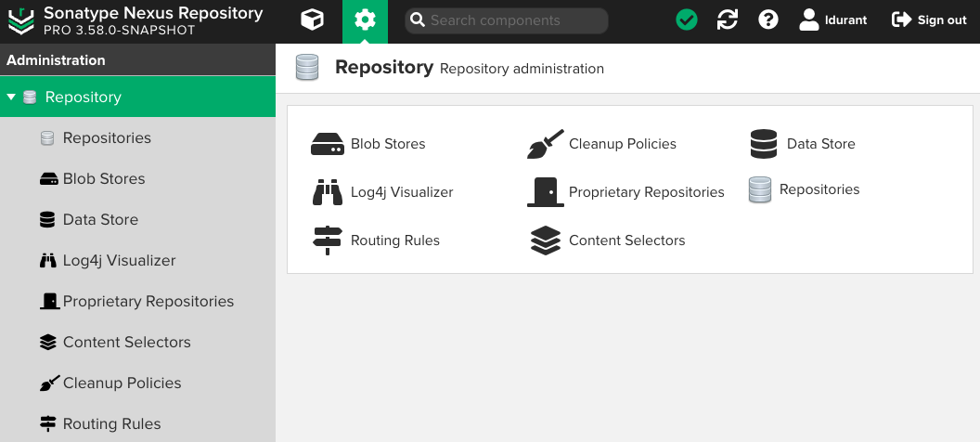This screenshot has width=980, height=442.
Task: Click the Repository header database icon
Action: [x=307, y=67]
